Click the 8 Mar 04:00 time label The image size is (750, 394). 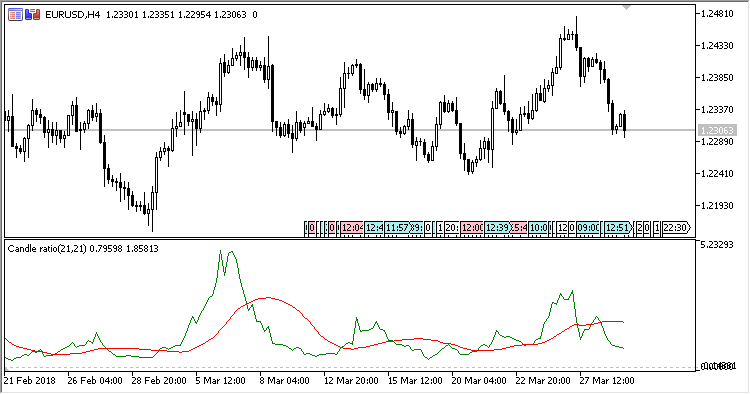pos(285,381)
